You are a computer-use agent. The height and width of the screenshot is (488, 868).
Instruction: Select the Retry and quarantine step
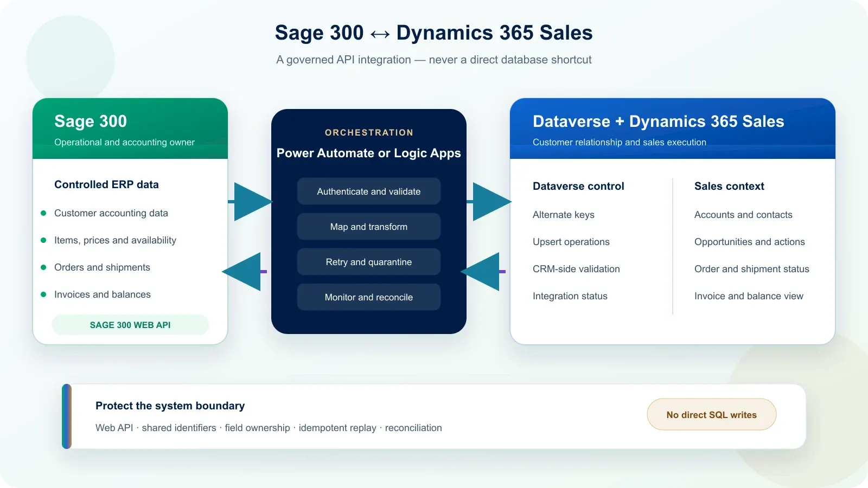point(369,262)
